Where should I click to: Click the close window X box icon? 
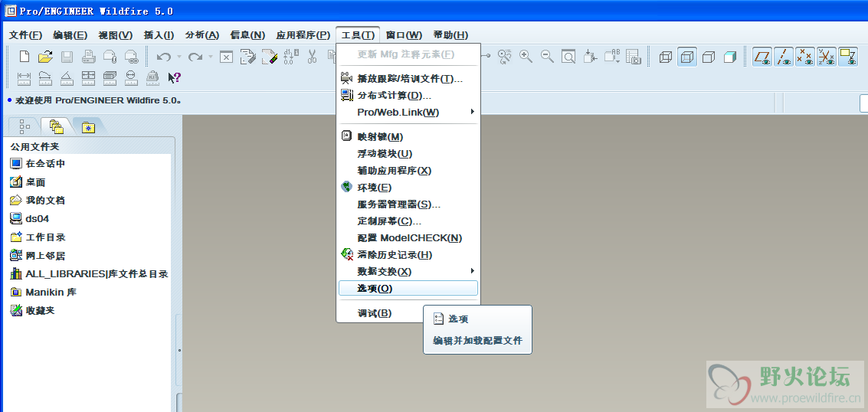click(x=227, y=57)
